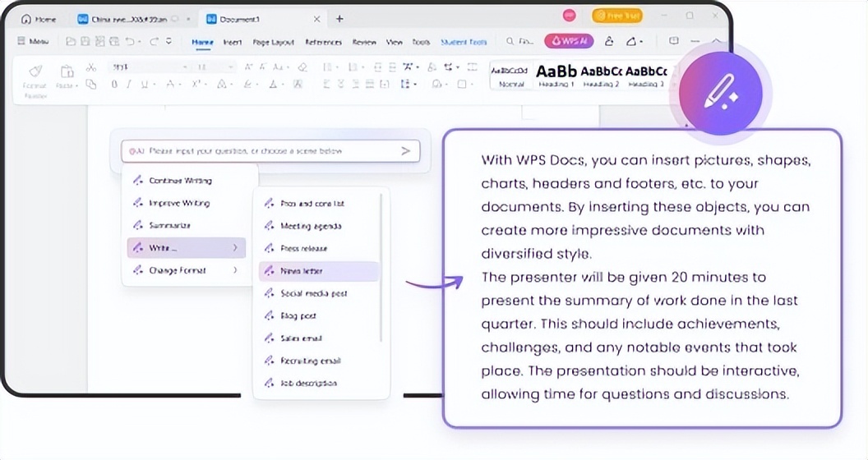Click the decrease font size icon
Screen dimensions: 868x460
[264, 67]
